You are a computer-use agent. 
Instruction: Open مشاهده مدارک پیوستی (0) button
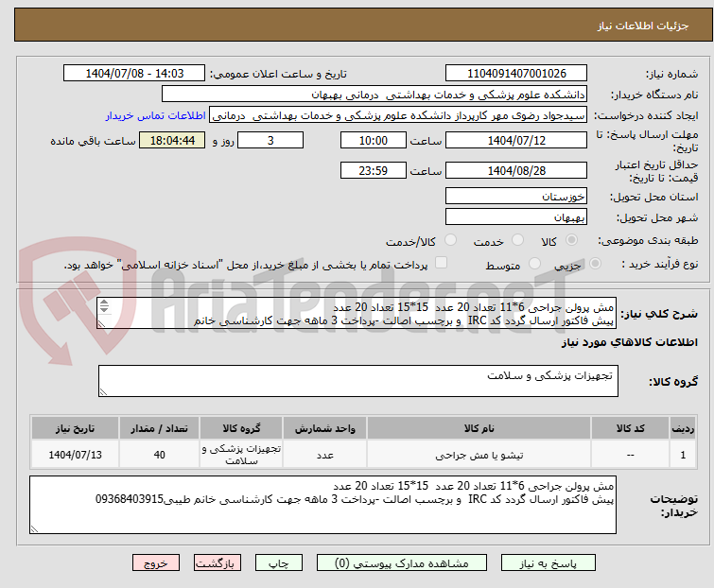click(x=402, y=563)
